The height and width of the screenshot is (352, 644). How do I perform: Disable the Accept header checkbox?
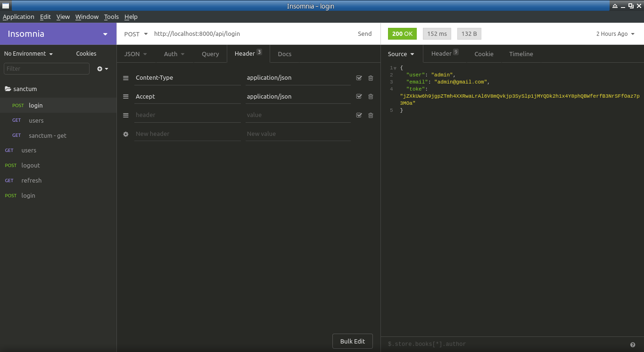(x=359, y=97)
